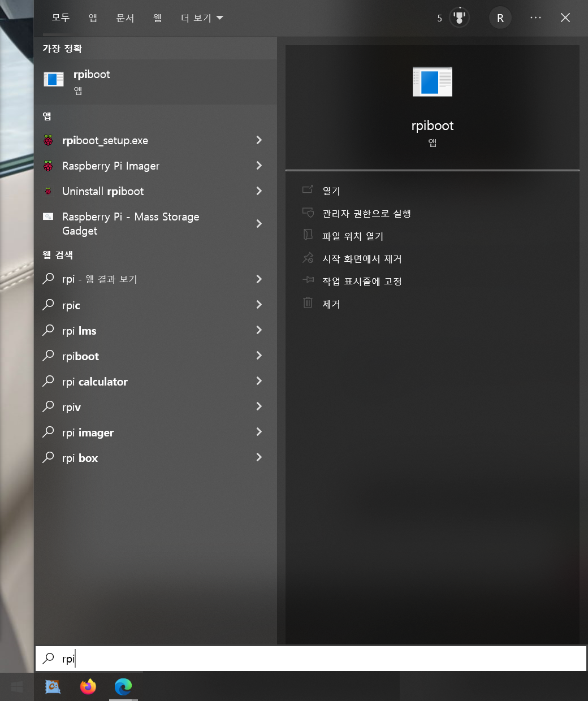
Task: Click the magnifier icon beside rpiv
Action: pos(49,406)
